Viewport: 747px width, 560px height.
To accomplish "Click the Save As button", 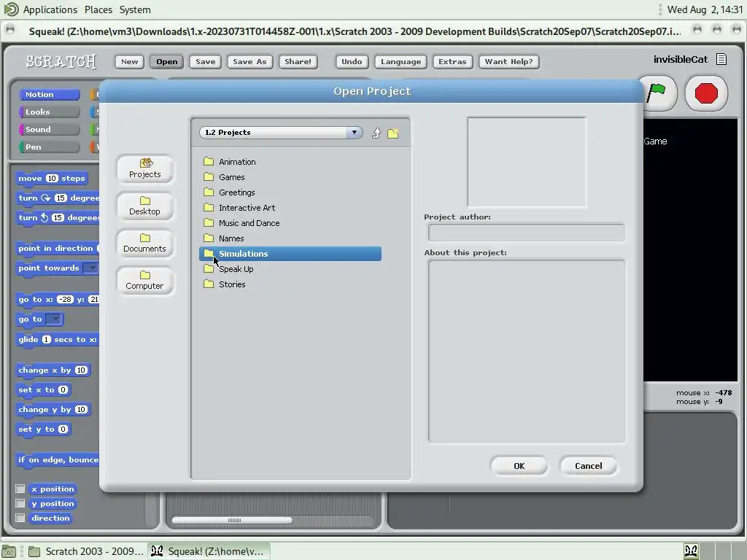I will [x=249, y=61].
